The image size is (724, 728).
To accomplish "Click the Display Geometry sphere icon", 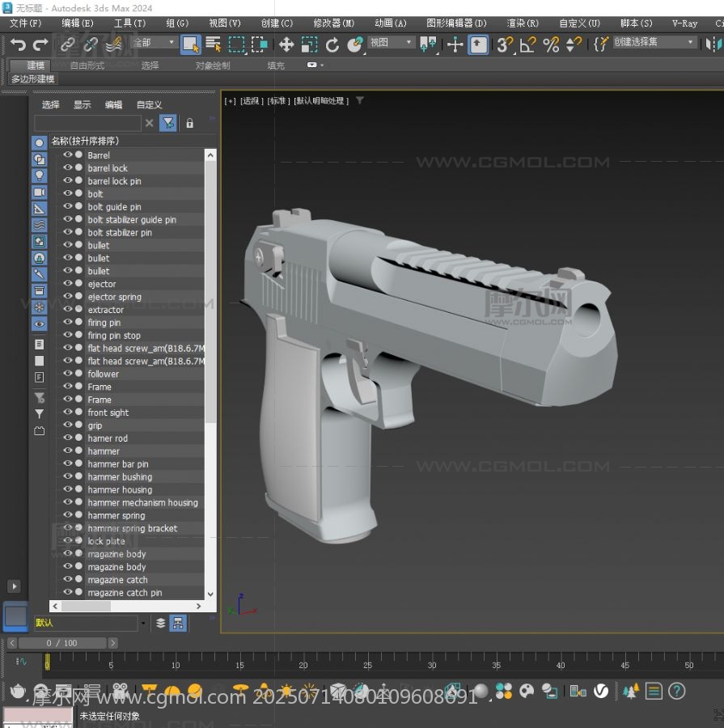I will point(40,143).
